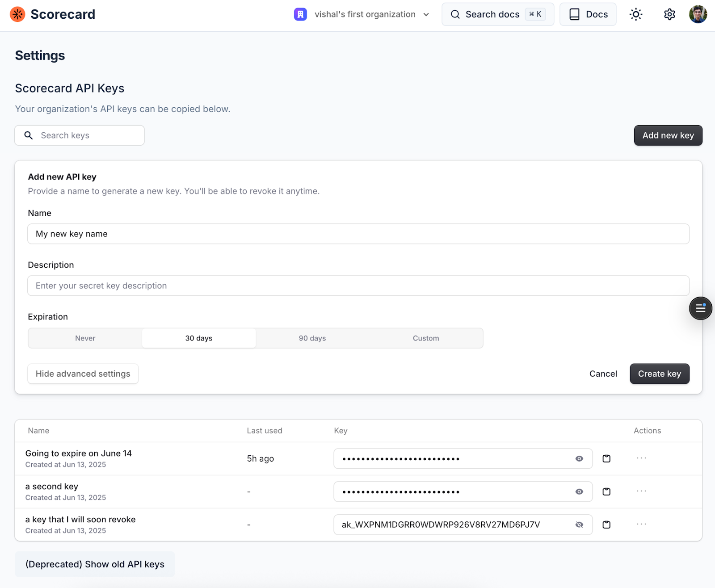Image resolution: width=715 pixels, height=588 pixels.
Task: Open the theme toggle sun icon
Action: (635, 14)
